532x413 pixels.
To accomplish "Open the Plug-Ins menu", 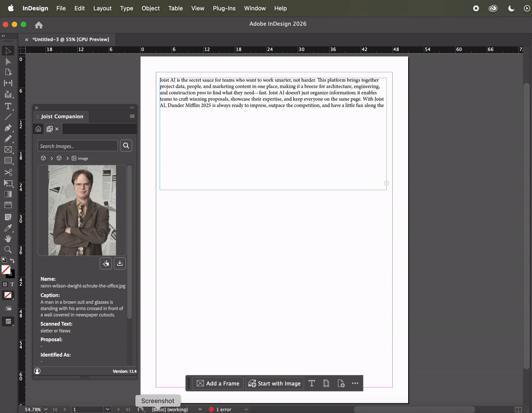I will click(224, 8).
